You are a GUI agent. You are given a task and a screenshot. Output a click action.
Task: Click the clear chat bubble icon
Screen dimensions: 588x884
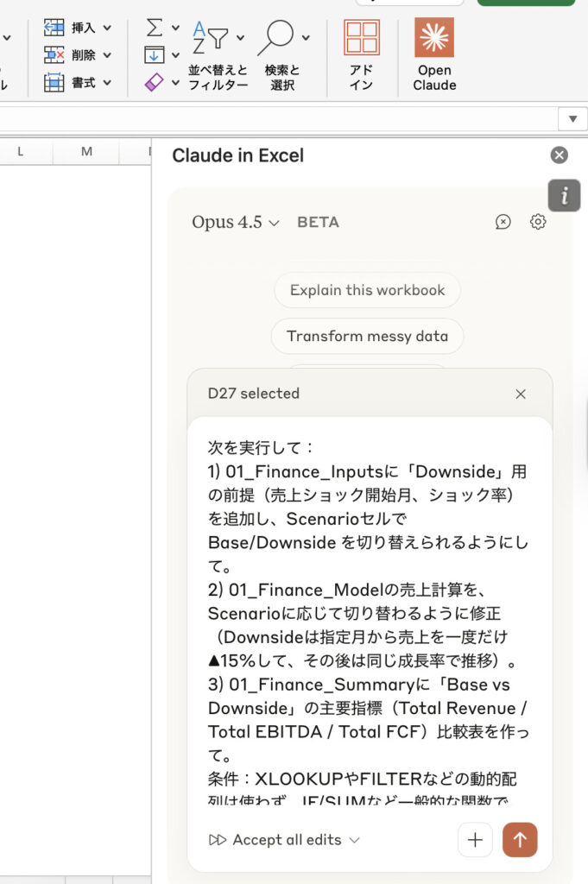[503, 222]
